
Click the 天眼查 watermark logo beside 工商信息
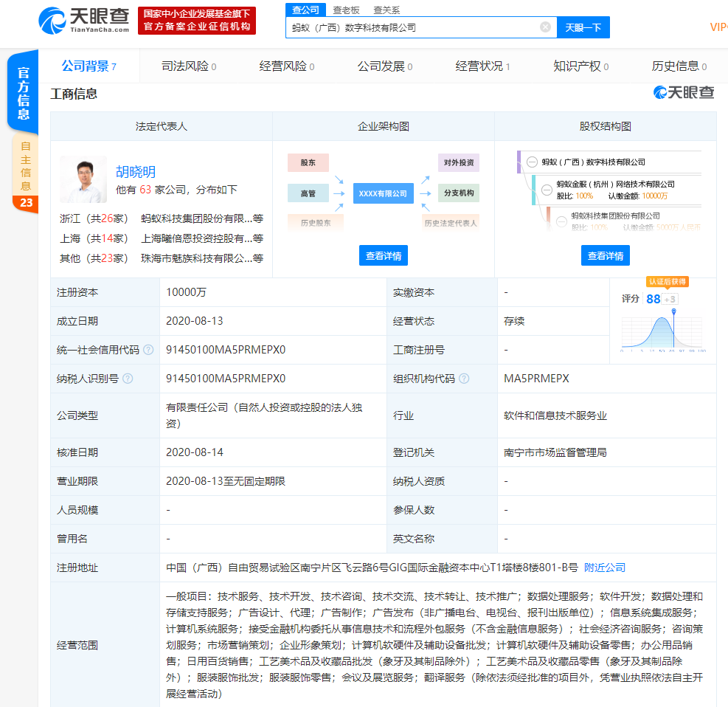pos(684,93)
